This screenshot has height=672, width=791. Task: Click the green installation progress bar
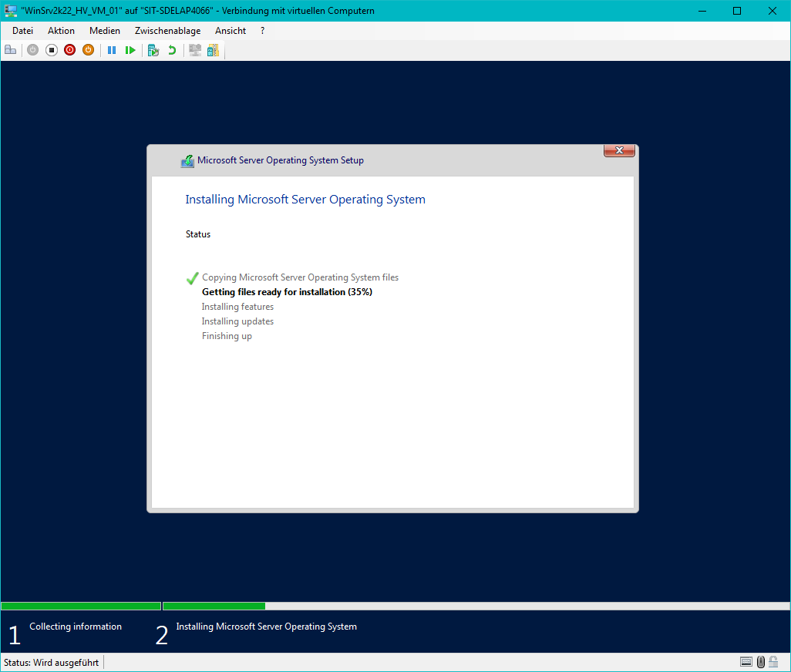pos(214,606)
